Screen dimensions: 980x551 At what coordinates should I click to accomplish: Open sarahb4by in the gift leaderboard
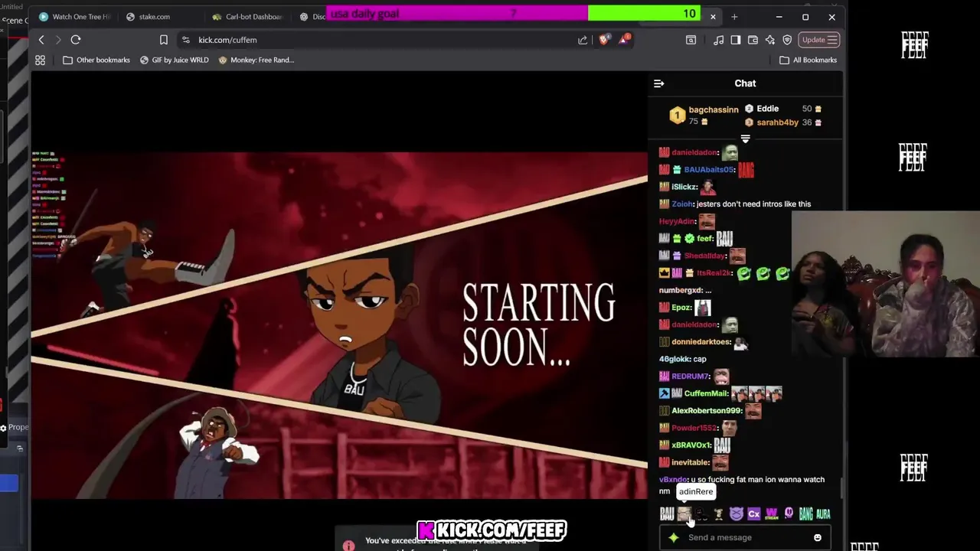coord(777,122)
